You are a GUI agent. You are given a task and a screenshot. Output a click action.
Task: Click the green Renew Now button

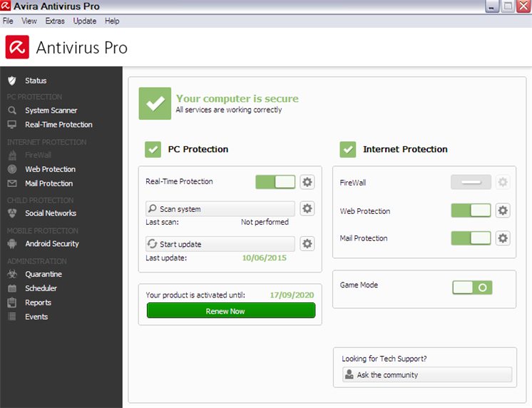[230, 311]
